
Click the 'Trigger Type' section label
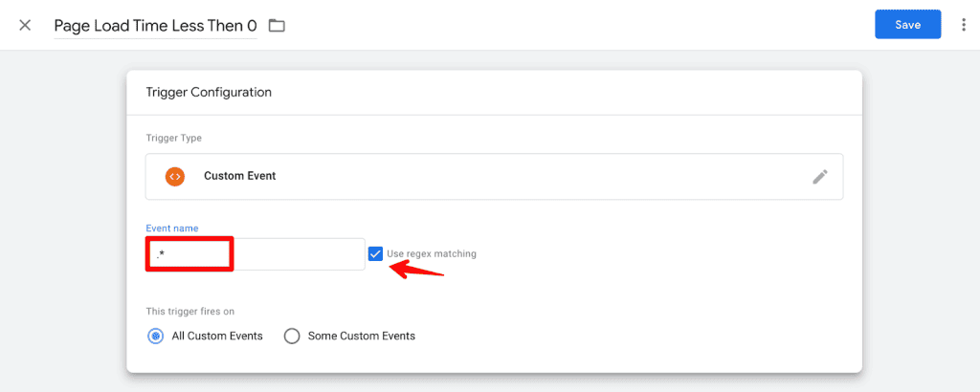coord(173,138)
